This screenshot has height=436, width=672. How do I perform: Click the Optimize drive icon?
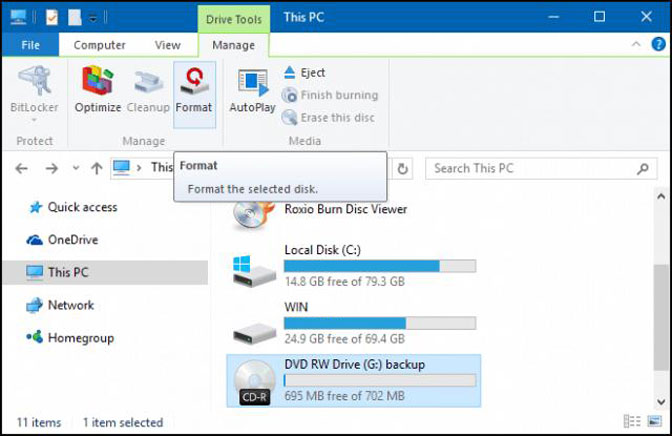click(98, 89)
